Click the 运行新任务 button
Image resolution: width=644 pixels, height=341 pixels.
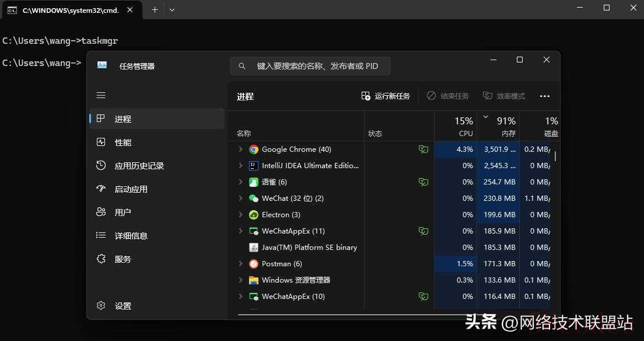coord(386,96)
